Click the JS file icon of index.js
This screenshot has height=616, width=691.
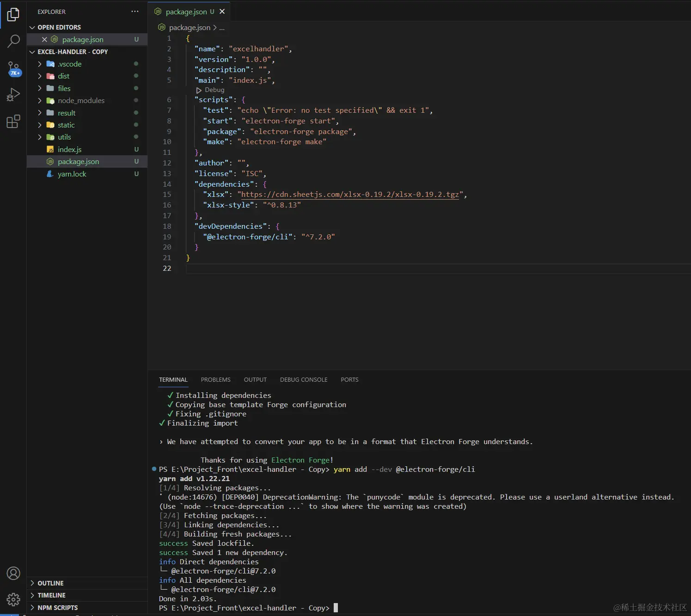click(50, 150)
